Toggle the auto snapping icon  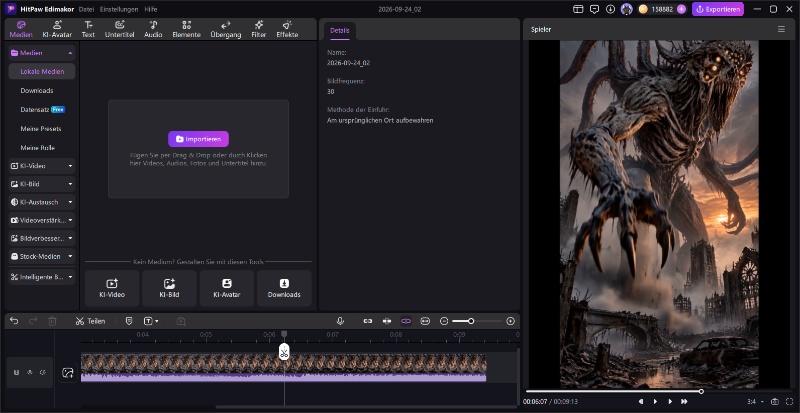tap(387, 321)
